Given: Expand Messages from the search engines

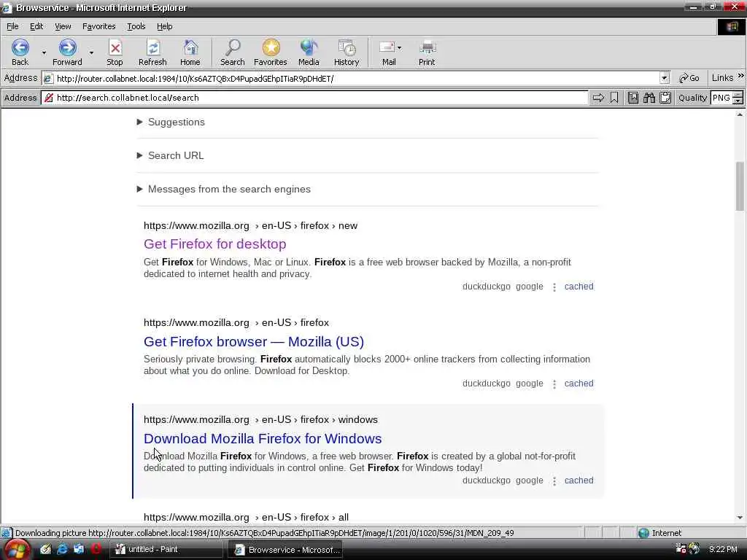Looking at the screenshot, I should [x=223, y=189].
